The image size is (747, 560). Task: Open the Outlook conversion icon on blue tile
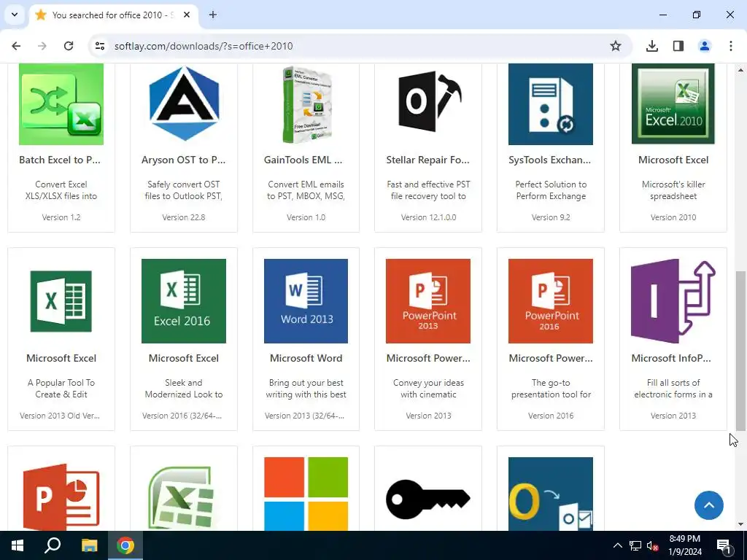[x=551, y=494]
